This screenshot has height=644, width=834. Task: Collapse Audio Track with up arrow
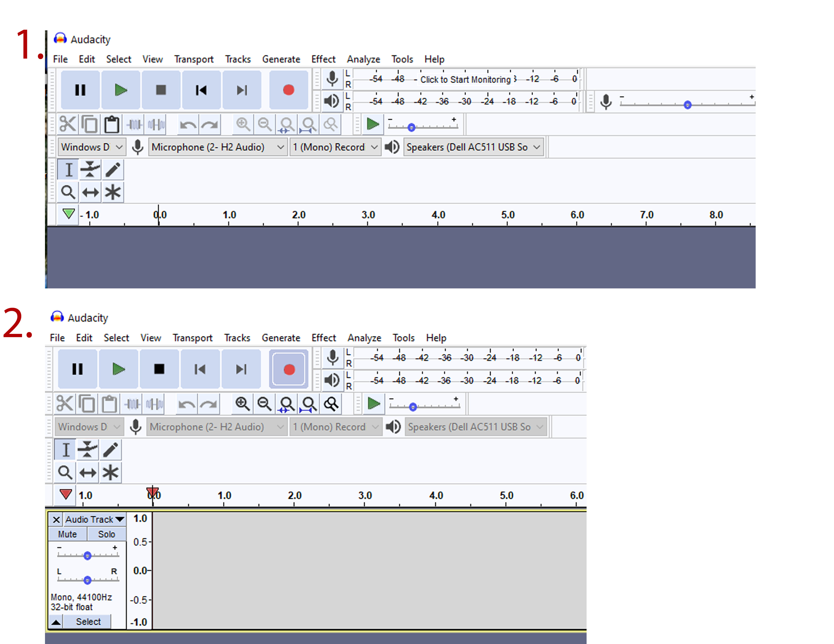56,622
